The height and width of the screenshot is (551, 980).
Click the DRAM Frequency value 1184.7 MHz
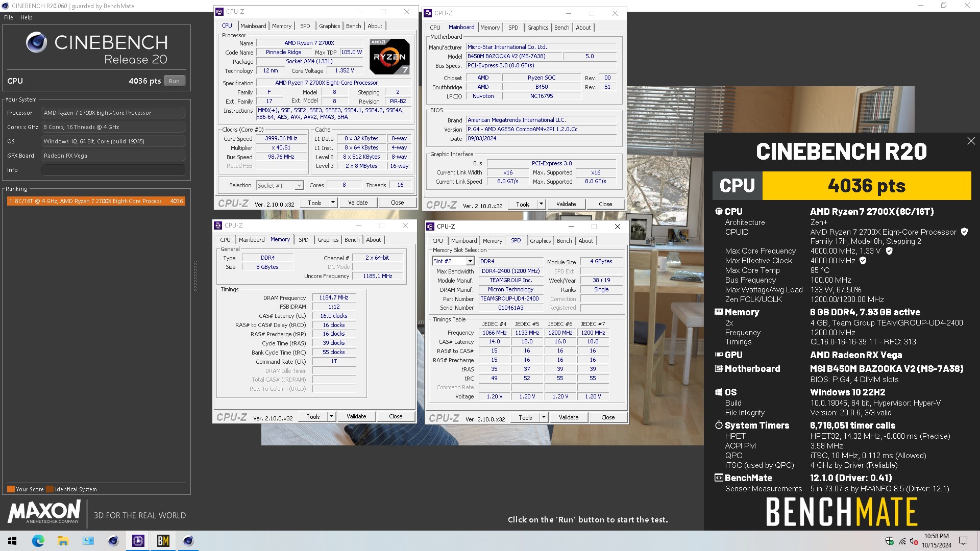(334, 297)
